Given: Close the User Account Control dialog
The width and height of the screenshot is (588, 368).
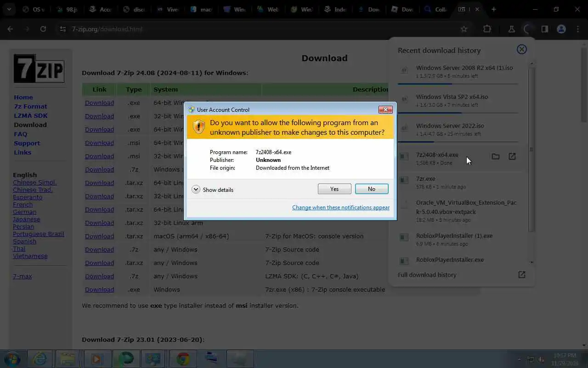Looking at the screenshot, I should [385, 109].
